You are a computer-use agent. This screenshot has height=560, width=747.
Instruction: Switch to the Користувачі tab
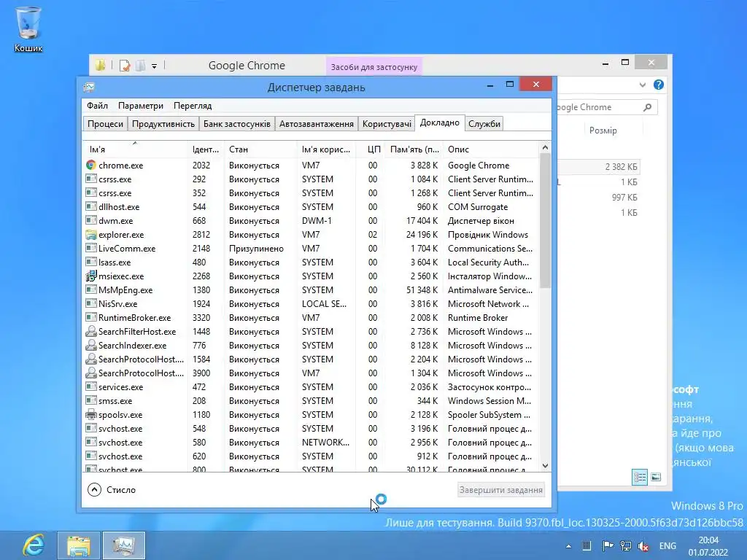tap(387, 124)
